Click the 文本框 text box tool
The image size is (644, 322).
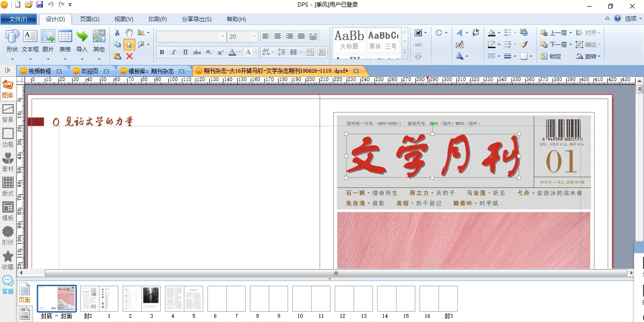tap(30, 36)
